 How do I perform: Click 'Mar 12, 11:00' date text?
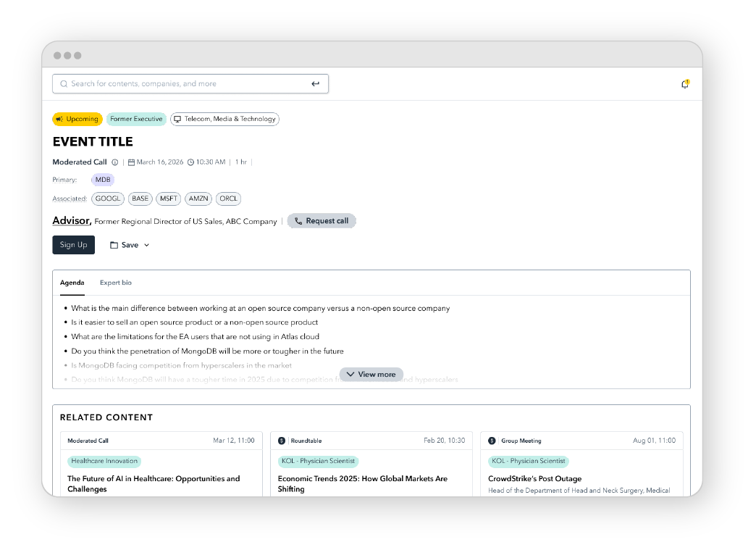click(x=234, y=441)
